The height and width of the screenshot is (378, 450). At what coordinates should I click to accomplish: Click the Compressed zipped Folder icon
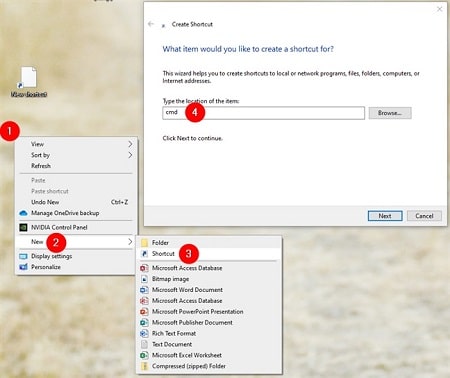pos(144,366)
